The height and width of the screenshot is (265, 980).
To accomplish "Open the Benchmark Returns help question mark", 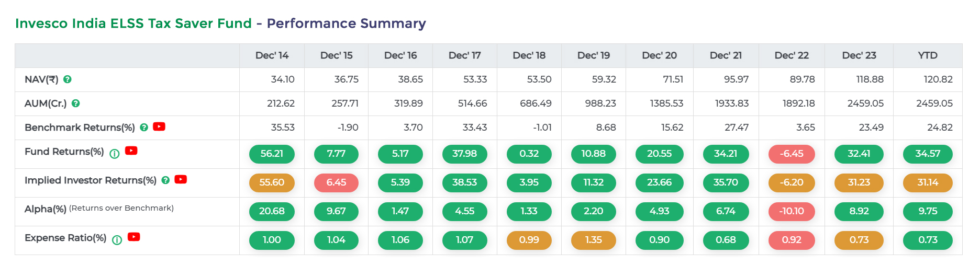I will (x=144, y=127).
